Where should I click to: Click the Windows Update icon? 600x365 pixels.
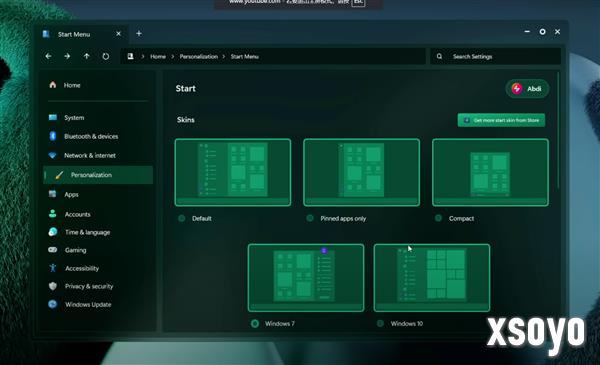[53, 304]
